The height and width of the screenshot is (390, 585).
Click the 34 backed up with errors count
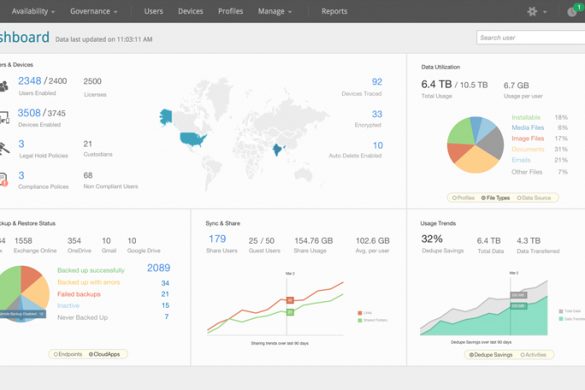point(165,283)
